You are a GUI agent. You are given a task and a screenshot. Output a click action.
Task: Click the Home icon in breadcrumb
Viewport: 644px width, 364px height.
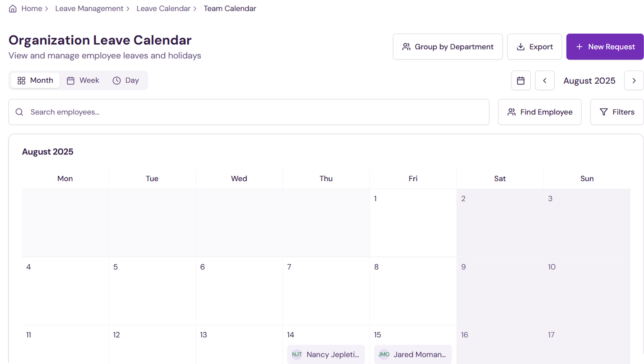coord(13,9)
